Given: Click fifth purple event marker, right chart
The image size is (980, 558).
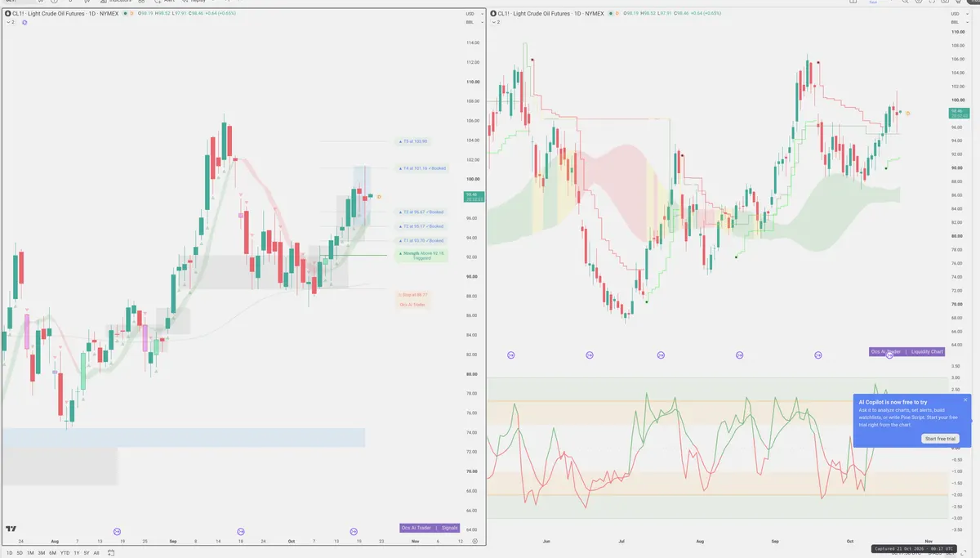Looking at the screenshot, I should click(819, 355).
